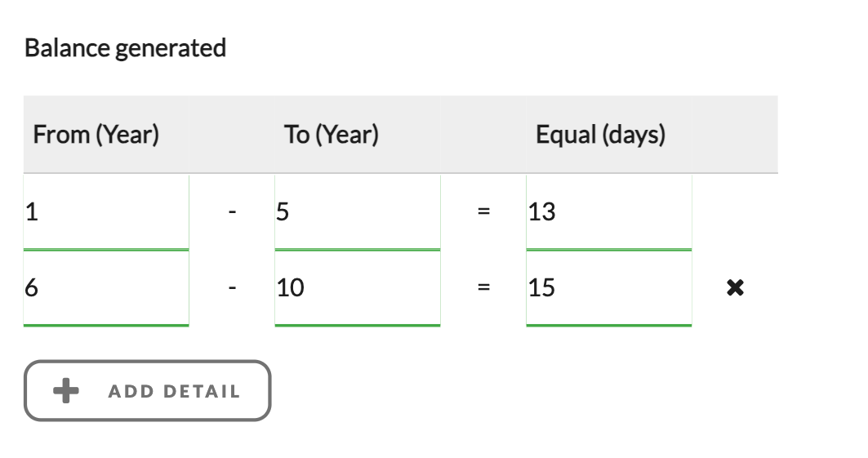The height and width of the screenshot is (458, 868).
Task: Click the To (Year) column header
Action: point(332,135)
